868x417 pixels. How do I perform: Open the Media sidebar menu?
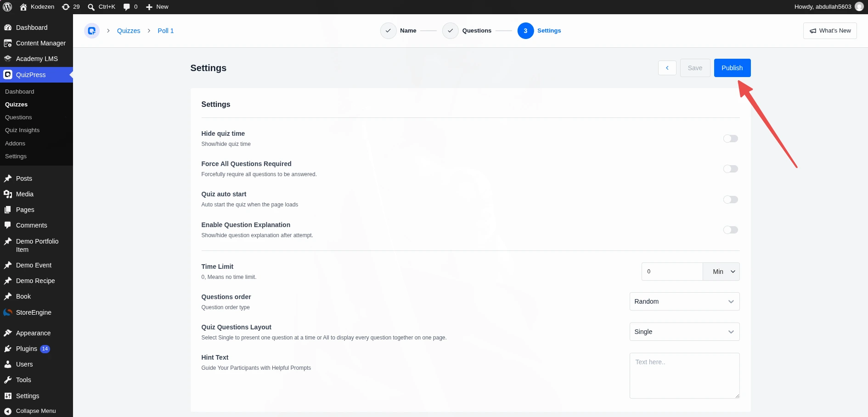(36, 194)
